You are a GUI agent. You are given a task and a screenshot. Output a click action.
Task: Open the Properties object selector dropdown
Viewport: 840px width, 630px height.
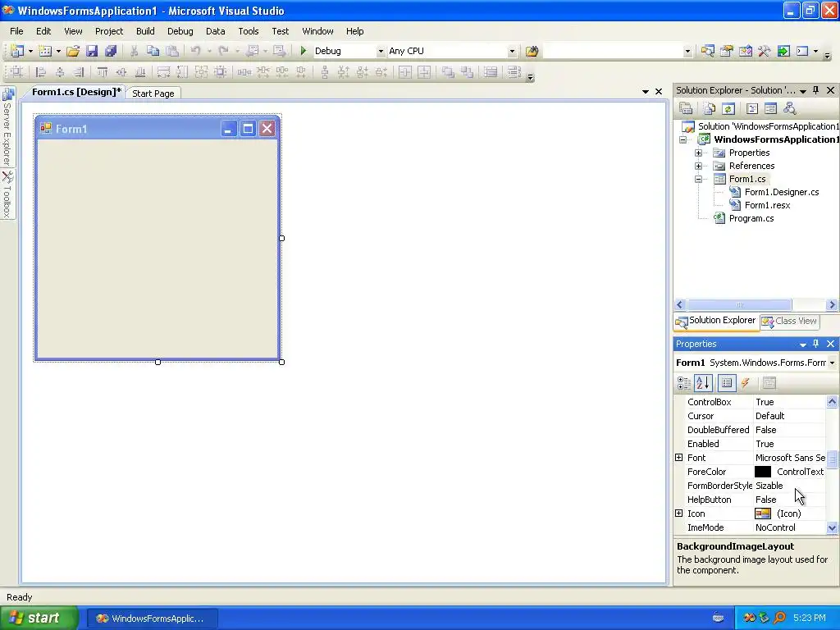pos(832,363)
